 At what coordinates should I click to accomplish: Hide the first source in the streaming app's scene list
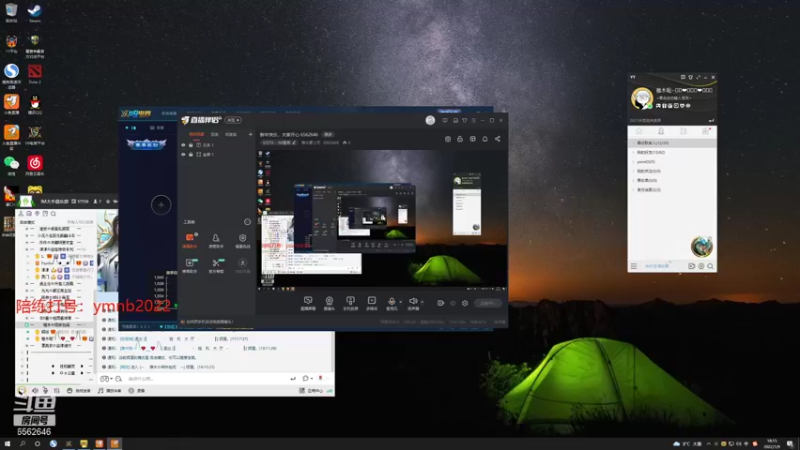click(183, 145)
